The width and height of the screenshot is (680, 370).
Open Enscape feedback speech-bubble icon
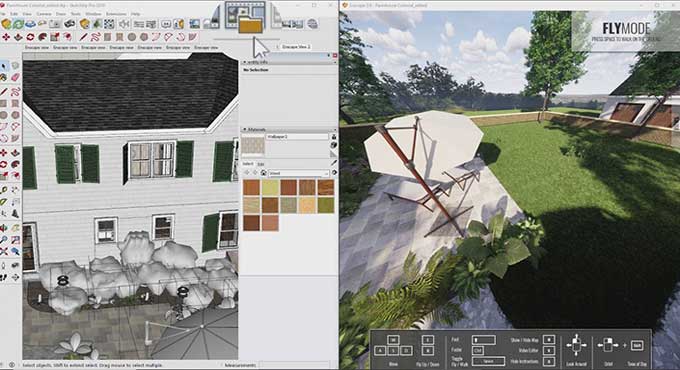tap(166, 24)
